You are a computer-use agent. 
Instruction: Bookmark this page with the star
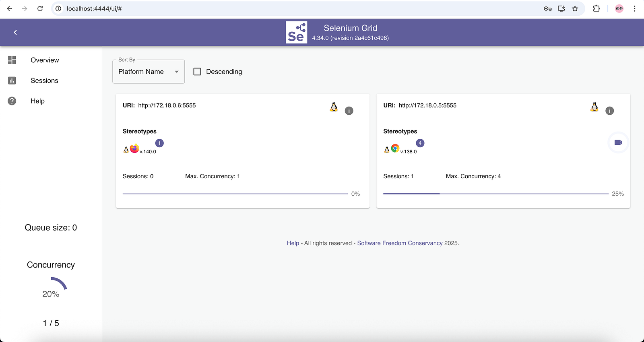(x=575, y=8)
